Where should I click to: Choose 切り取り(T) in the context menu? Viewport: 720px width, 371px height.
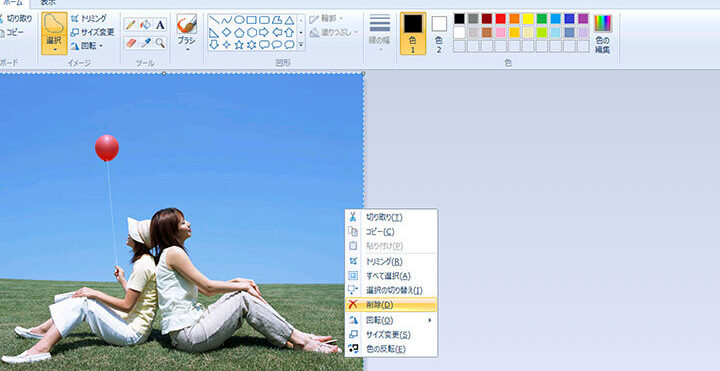tap(391, 217)
